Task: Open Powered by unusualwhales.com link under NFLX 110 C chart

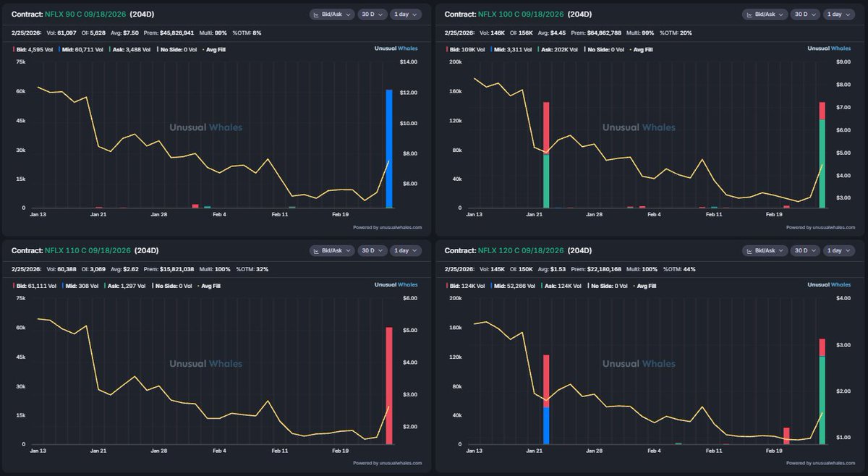Action: [x=387, y=464]
